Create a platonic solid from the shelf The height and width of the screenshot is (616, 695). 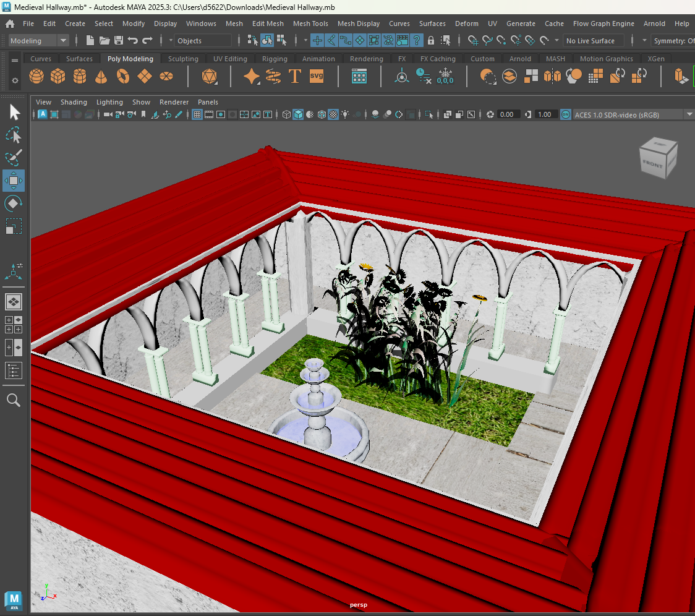pos(209,76)
